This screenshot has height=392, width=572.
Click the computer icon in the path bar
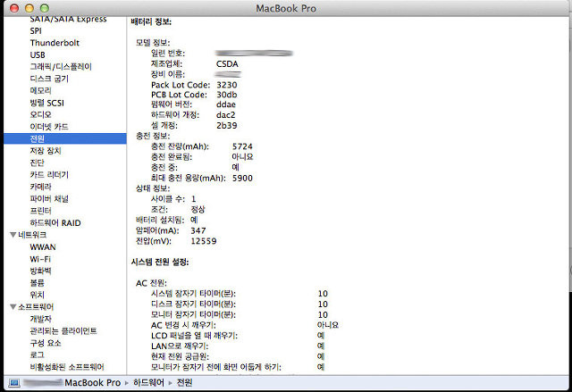click(x=14, y=382)
